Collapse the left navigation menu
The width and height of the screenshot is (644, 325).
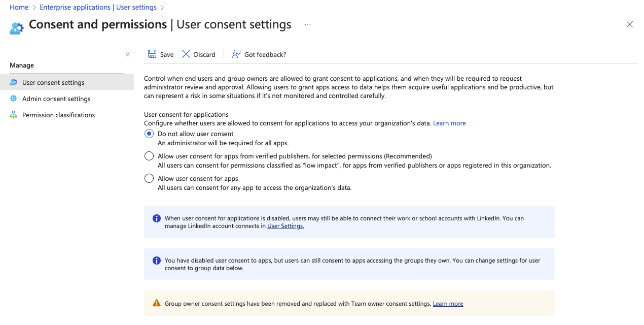click(x=128, y=54)
